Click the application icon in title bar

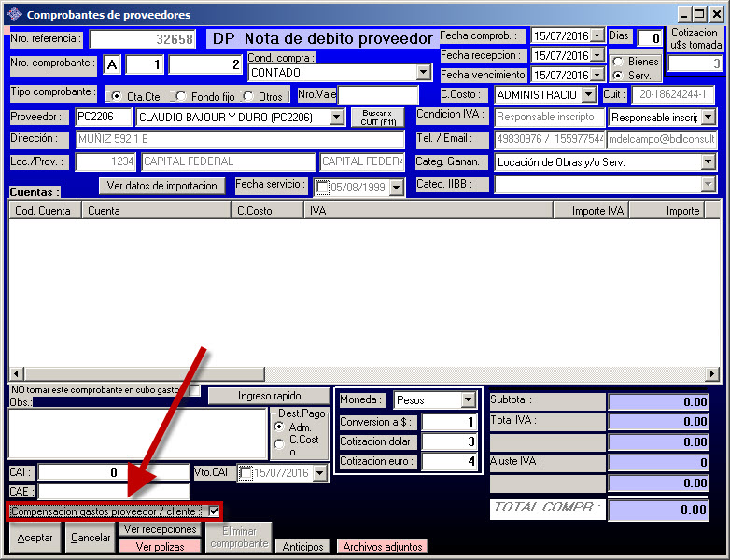14,14
